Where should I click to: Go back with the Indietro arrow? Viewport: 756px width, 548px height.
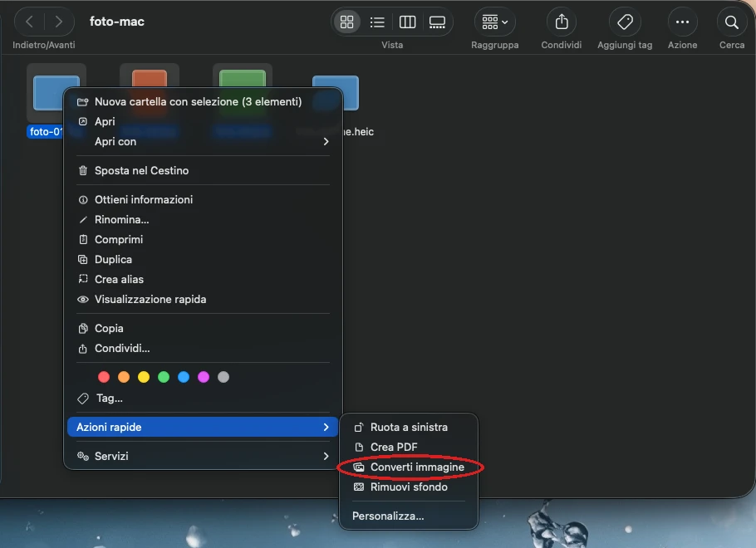[29, 22]
